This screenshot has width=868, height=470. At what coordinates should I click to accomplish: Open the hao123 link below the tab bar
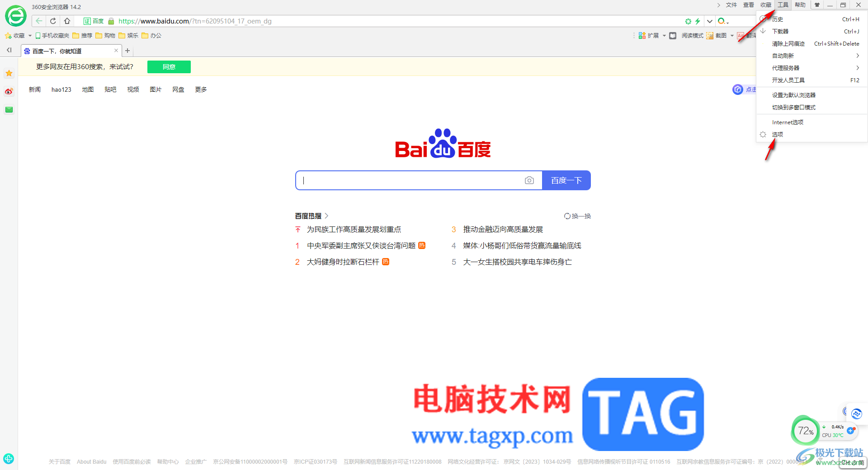pyautogui.click(x=61, y=89)
